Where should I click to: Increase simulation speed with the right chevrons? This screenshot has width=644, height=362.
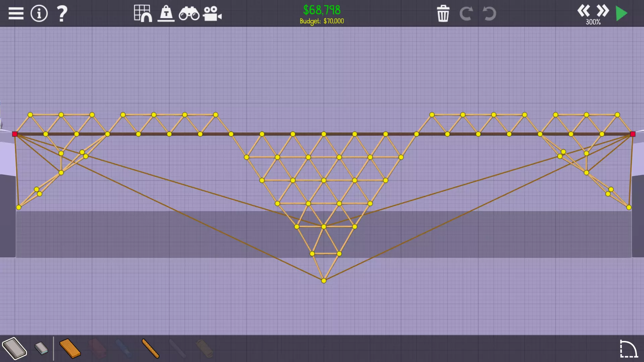[603, 11]
